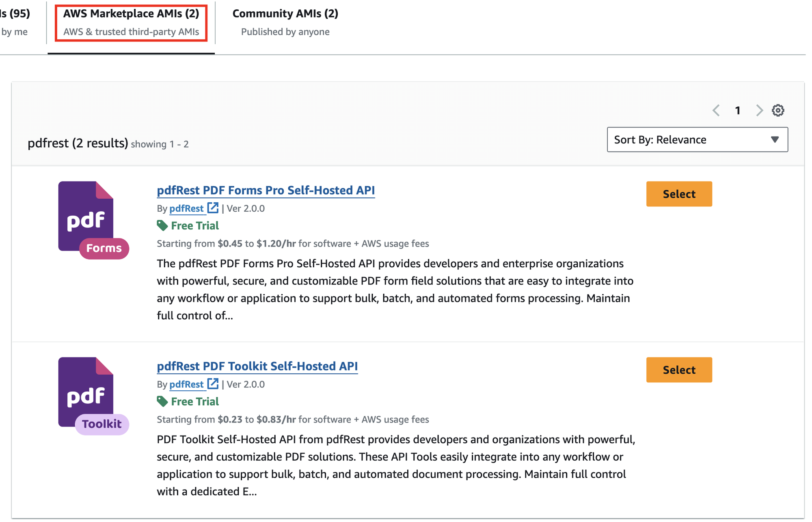Open pdfRest publisher external link on Forms listing
This screenshot has width=812, height=522.
coord(213,208)
